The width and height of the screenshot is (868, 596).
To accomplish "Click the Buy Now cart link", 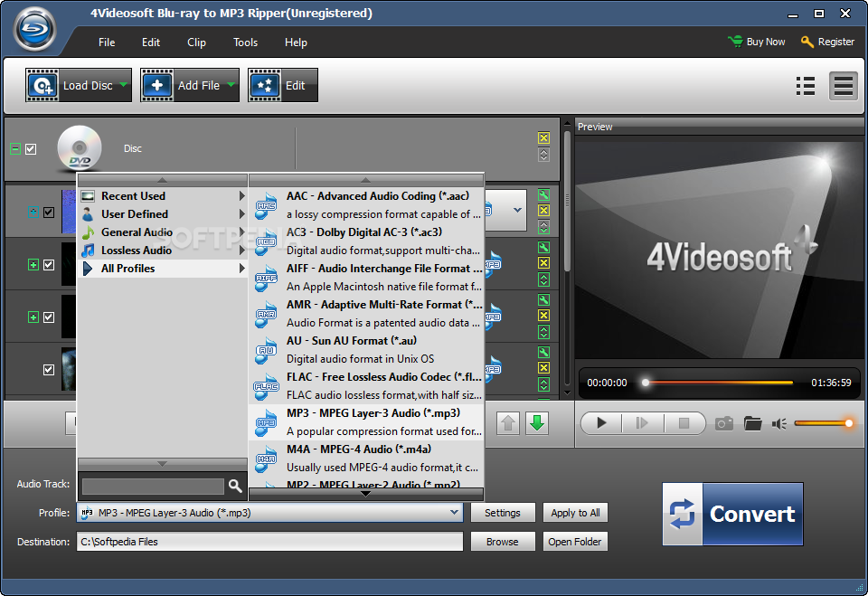I will [x=757, y=42].
